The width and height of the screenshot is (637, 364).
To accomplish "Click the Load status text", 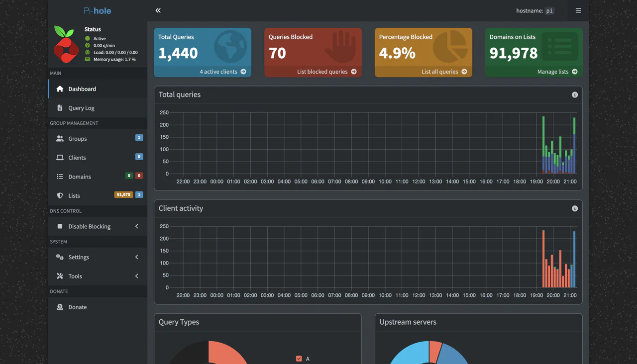I will 115,52.
